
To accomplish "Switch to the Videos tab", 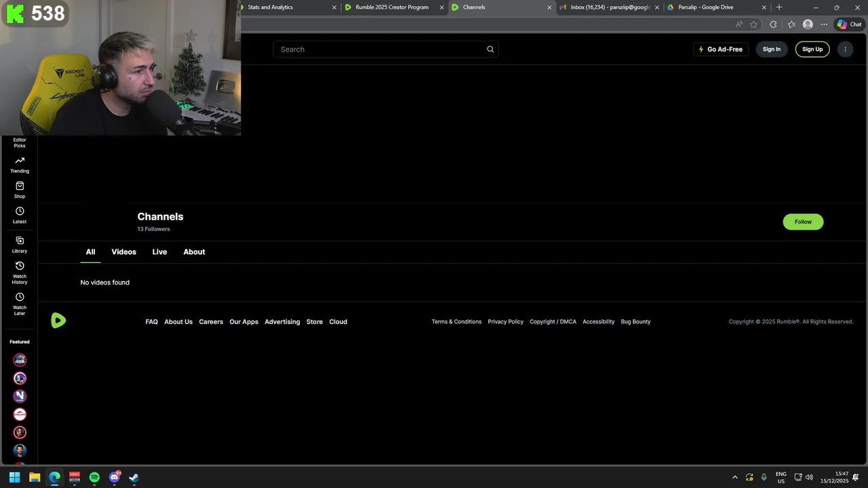I will point(124,251).
